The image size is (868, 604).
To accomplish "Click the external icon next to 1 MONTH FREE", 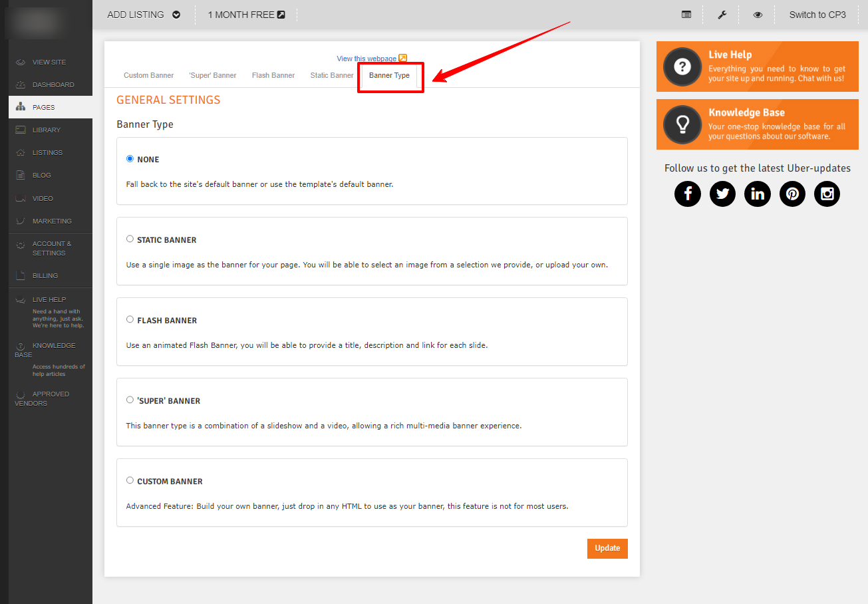I will (x=281, y=15).
